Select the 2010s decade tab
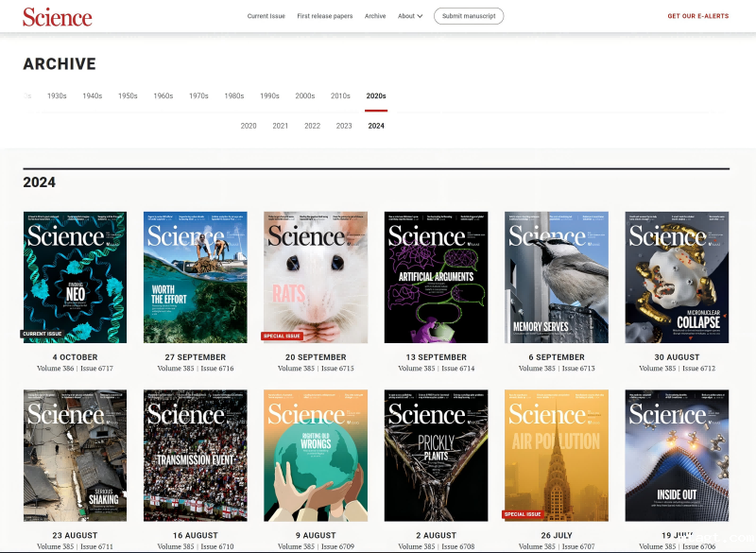The height and width of the screenshot is (553, 756). 340,95
